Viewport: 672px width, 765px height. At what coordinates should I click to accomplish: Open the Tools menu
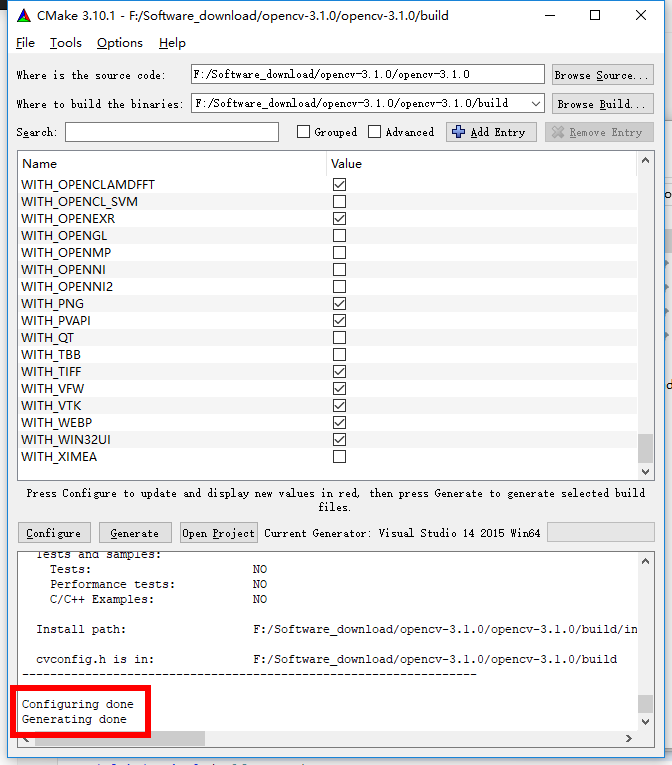click(x=65, y=43)
